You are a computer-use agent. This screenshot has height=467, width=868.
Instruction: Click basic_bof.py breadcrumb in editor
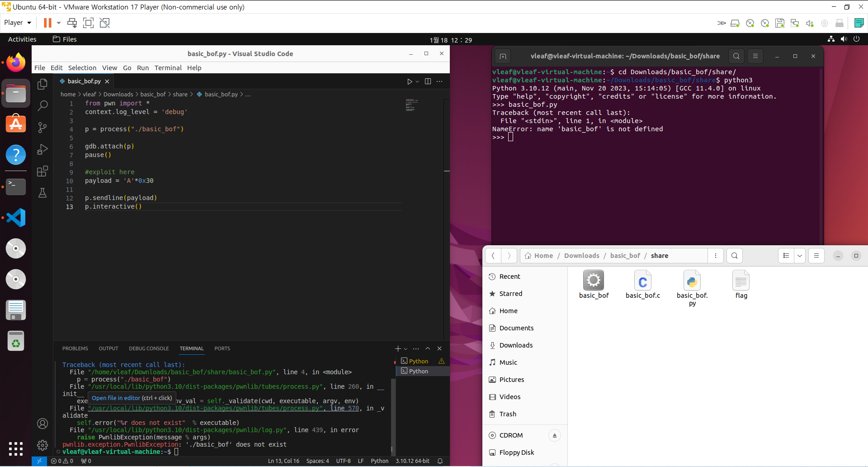pos(221,95)
